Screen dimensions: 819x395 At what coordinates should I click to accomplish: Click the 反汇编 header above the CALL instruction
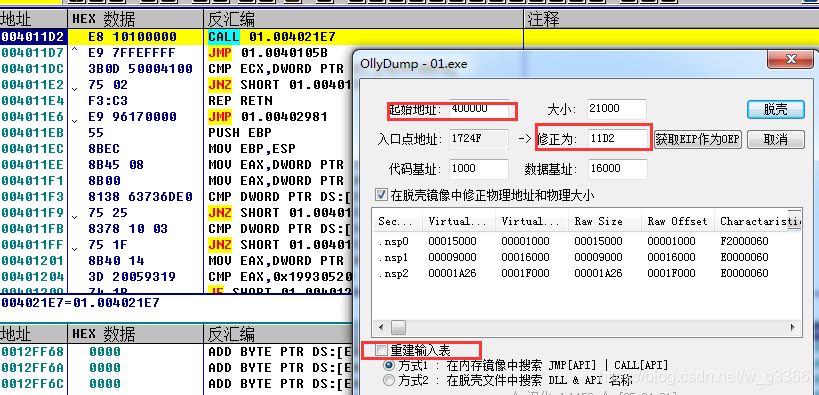(363, 20)
